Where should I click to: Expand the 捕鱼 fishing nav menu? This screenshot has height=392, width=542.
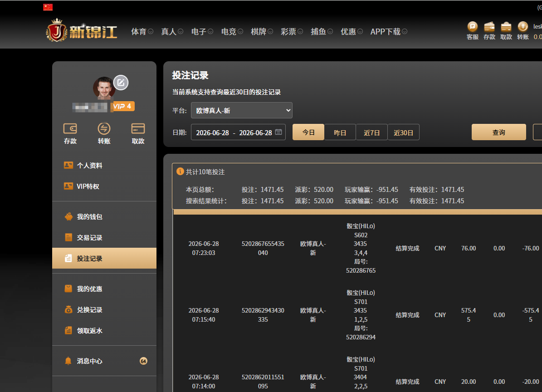click(x=322, y=31)
